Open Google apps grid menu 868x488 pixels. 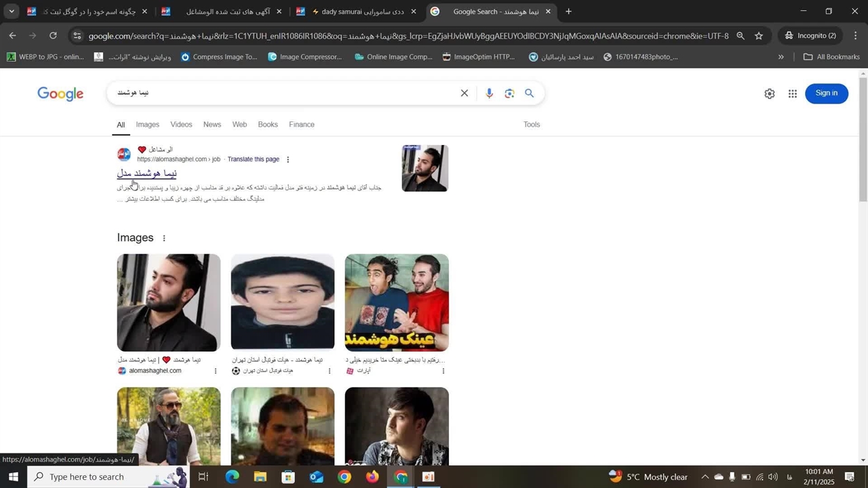792,94
